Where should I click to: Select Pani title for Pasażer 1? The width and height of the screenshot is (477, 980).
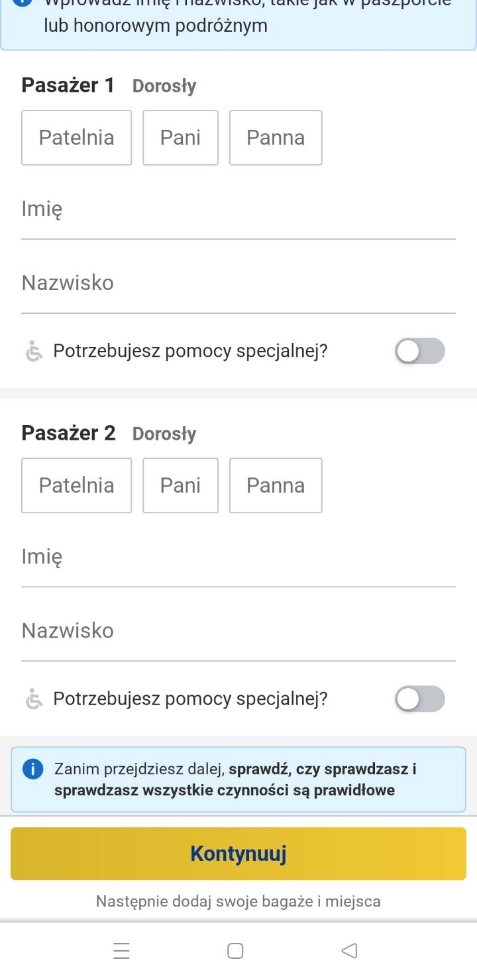click(180, 138)
